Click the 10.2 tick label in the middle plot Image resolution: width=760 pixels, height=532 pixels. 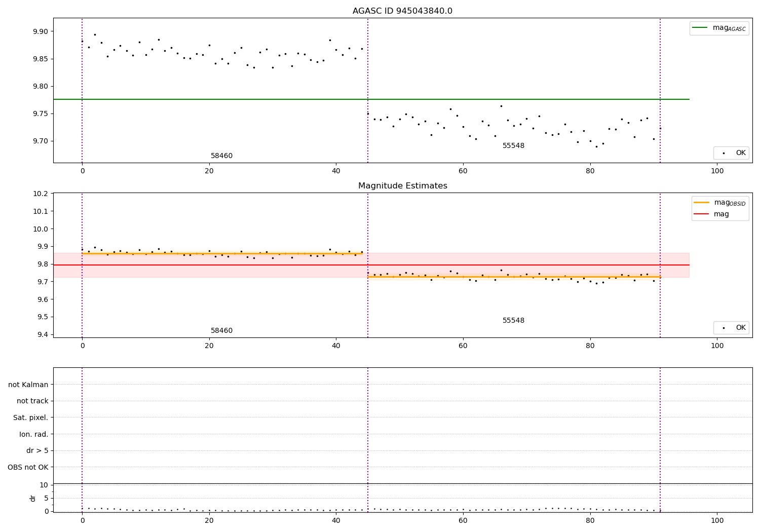41,194
